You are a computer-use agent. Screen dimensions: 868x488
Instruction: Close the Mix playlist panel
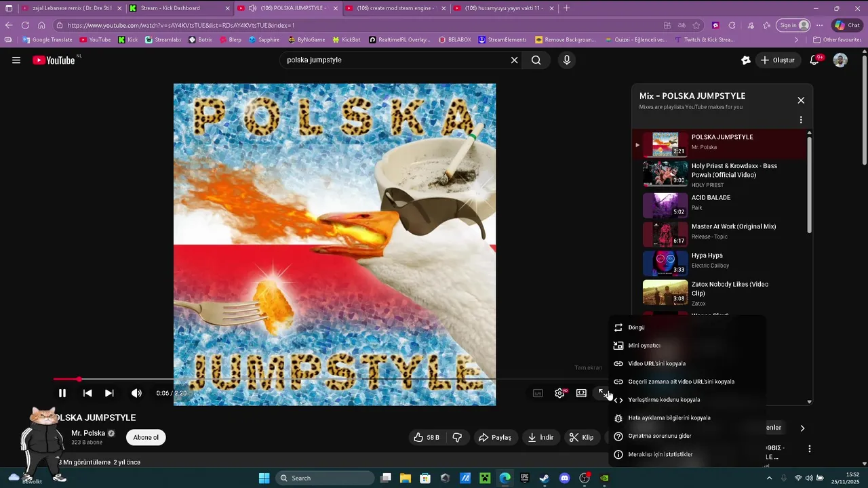coord(801,100)
